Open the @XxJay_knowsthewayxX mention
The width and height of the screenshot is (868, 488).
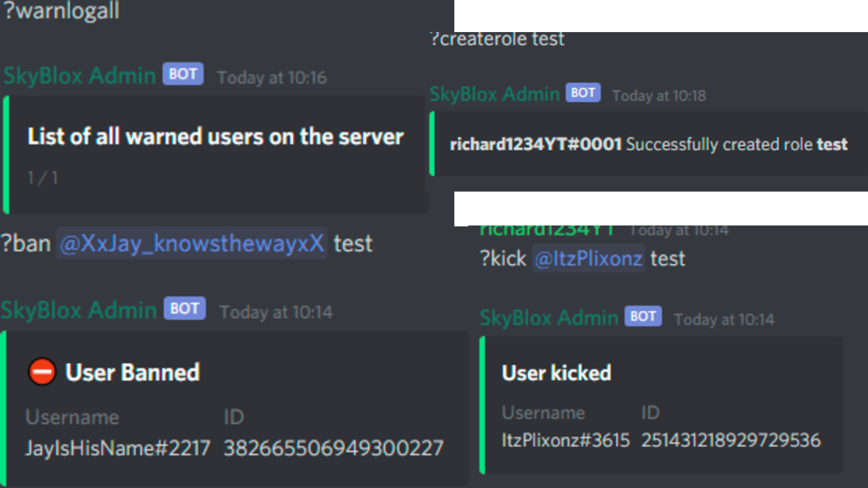(x=192, y=243)
